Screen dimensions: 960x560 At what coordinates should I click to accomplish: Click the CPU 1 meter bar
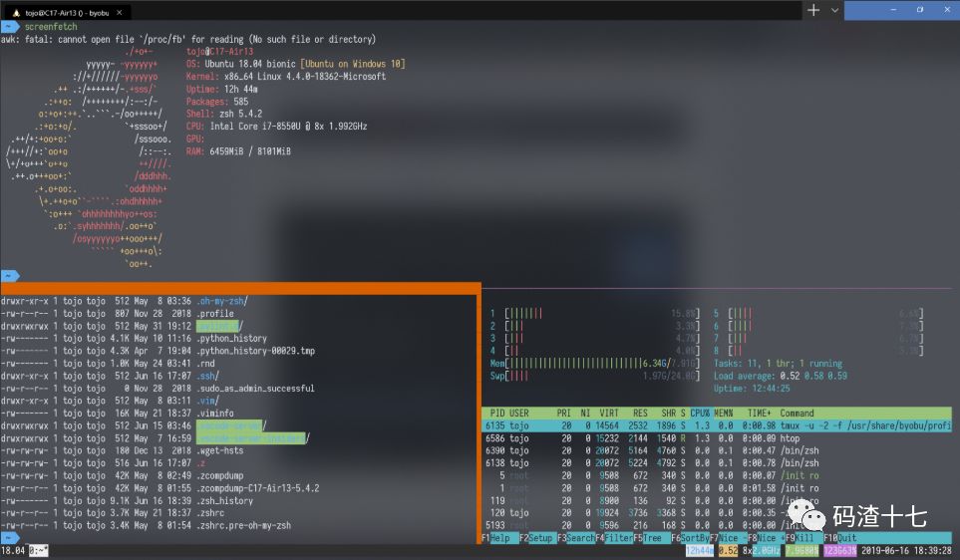pos(594,313)
